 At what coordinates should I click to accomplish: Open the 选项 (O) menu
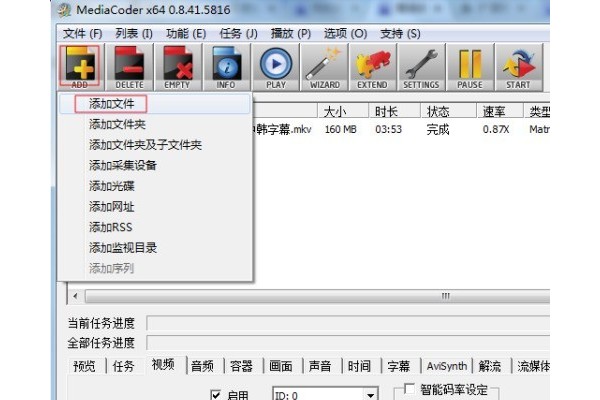click(x=345, y=34)
